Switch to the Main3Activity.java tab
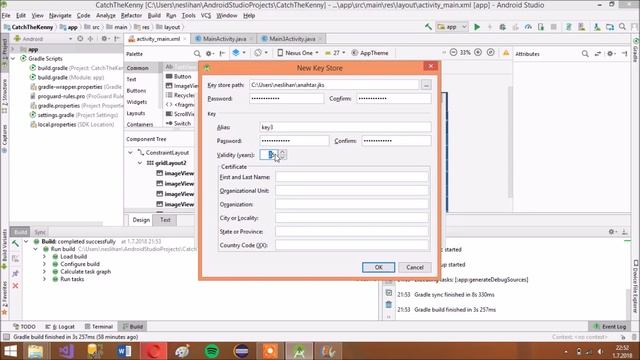The height and width of the screenshot is (360, 640). [292, 39]
